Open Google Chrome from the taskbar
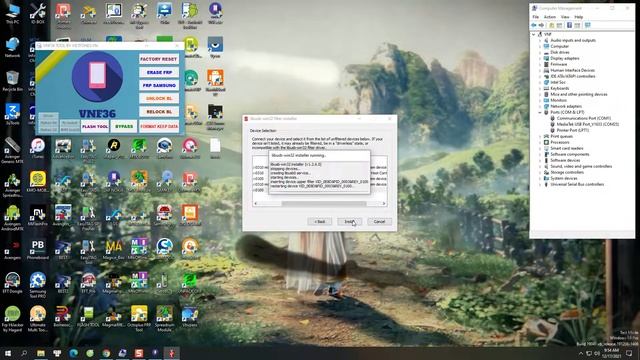 coord(106,353)
